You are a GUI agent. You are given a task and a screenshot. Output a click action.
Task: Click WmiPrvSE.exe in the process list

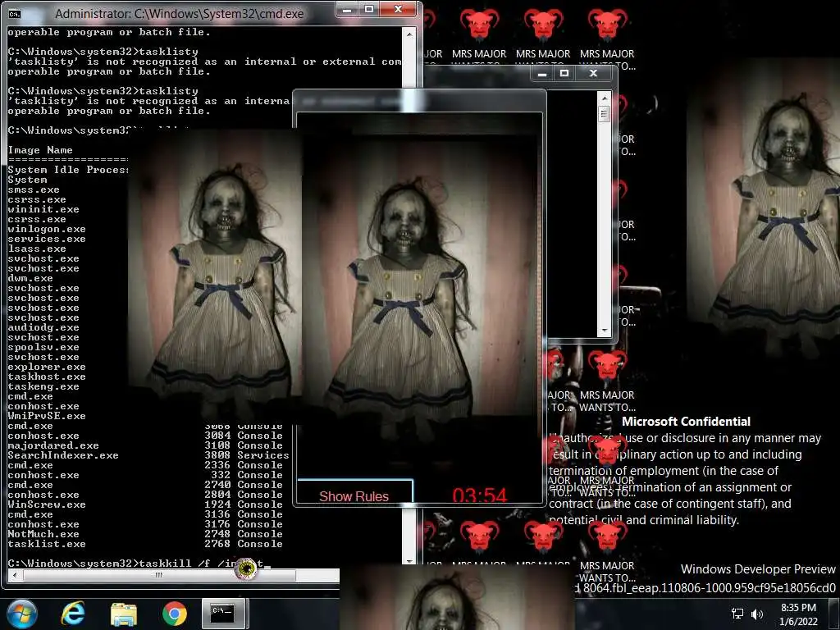coord(47,416)
